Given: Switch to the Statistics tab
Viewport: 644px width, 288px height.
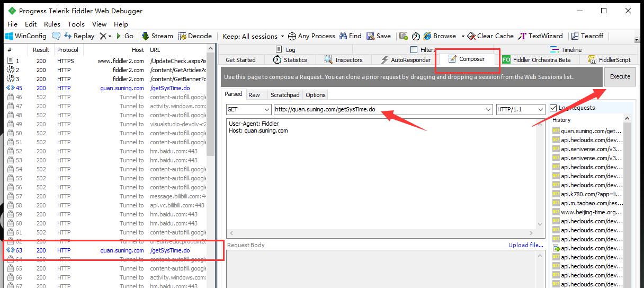Looking at the screenshot, I should pos(290,60).
